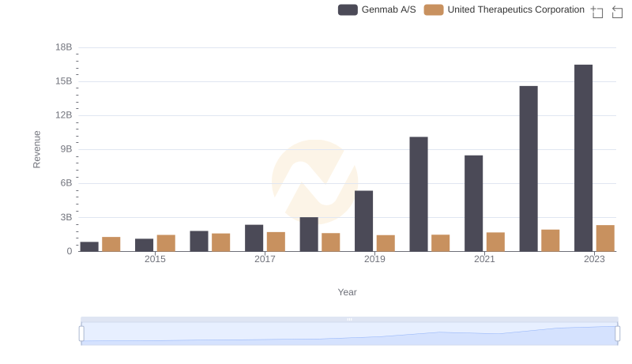The width and height of the screenshot is (632, 364).
Task: Click the 6B y-axis label
Action: pos(66,183)
